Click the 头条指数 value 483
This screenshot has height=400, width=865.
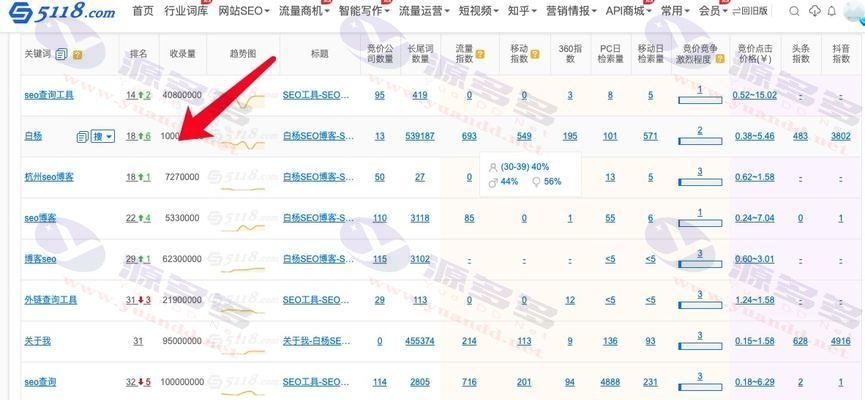click(x=800, y=136)
